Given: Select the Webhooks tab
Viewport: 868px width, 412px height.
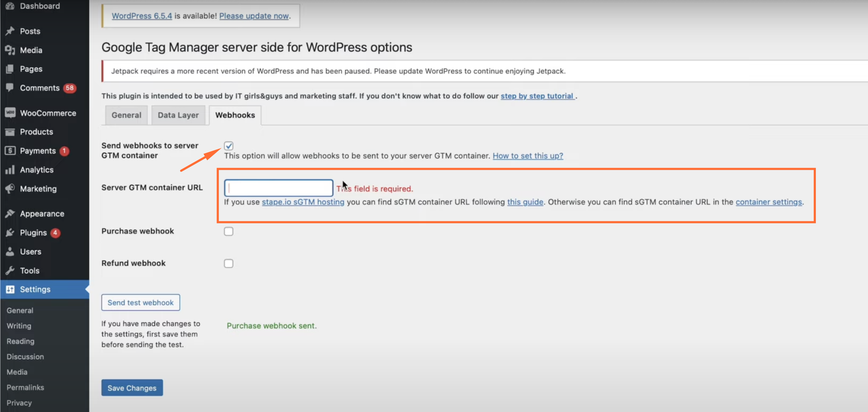Looking at the screenshot, I should point(235,115).
